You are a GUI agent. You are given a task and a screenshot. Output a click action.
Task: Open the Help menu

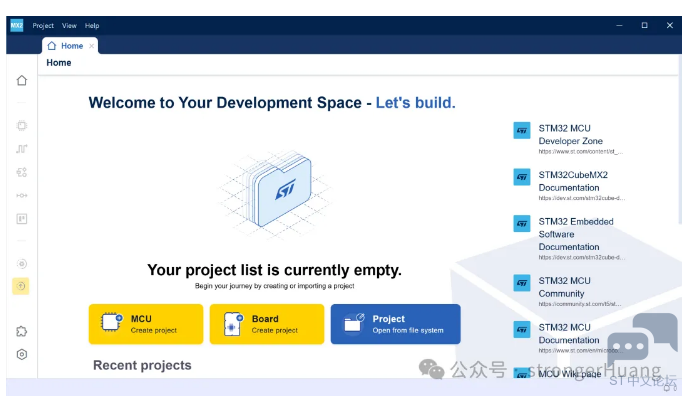pos(92,26)
